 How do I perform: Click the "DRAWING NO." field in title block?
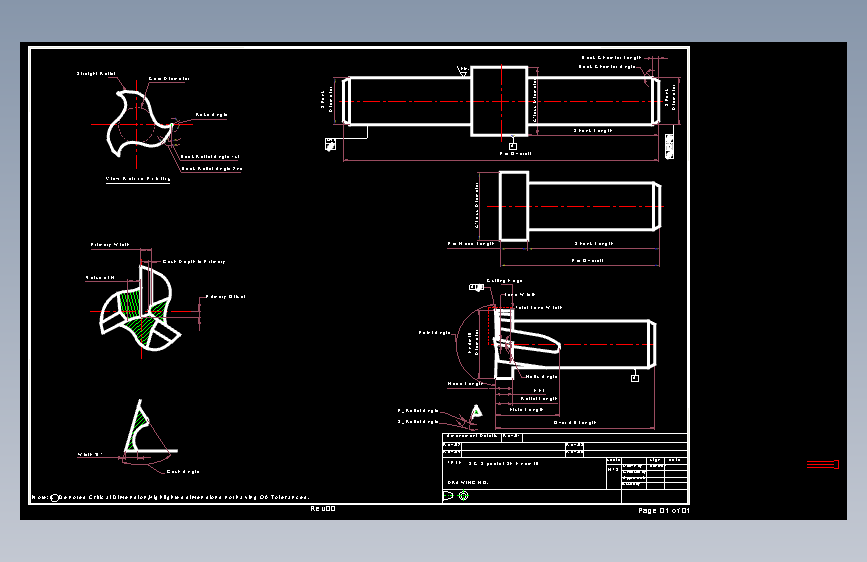coord(468,482)
